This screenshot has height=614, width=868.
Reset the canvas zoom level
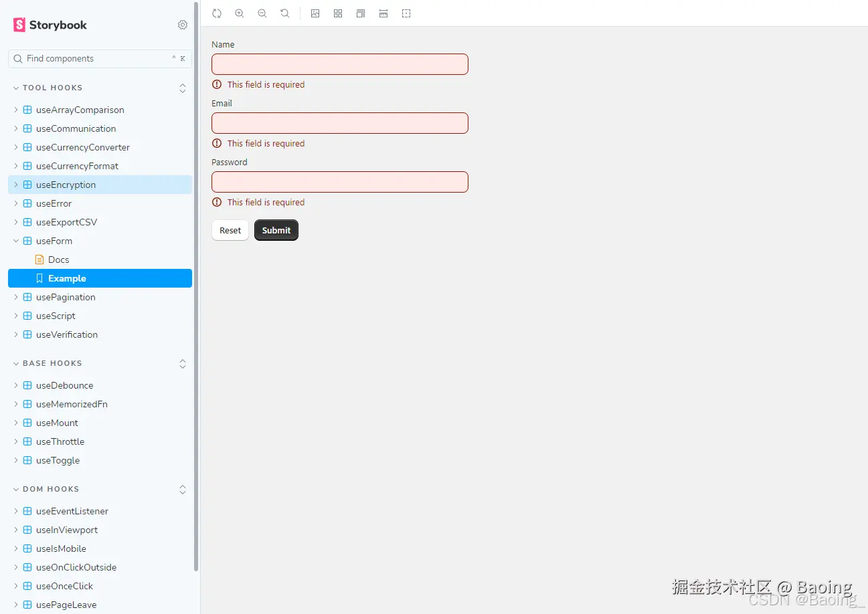click(x=284, y=13)
